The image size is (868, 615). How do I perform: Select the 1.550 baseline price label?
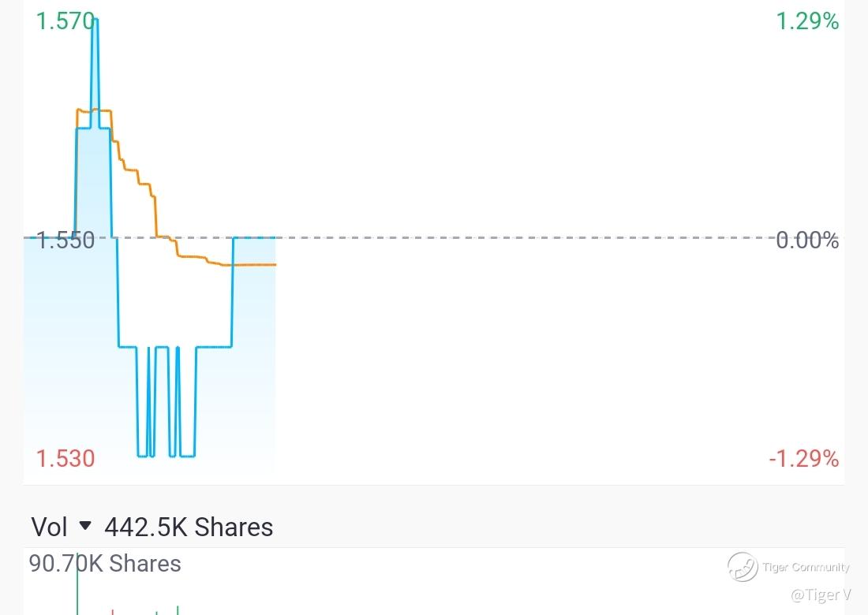65,240
